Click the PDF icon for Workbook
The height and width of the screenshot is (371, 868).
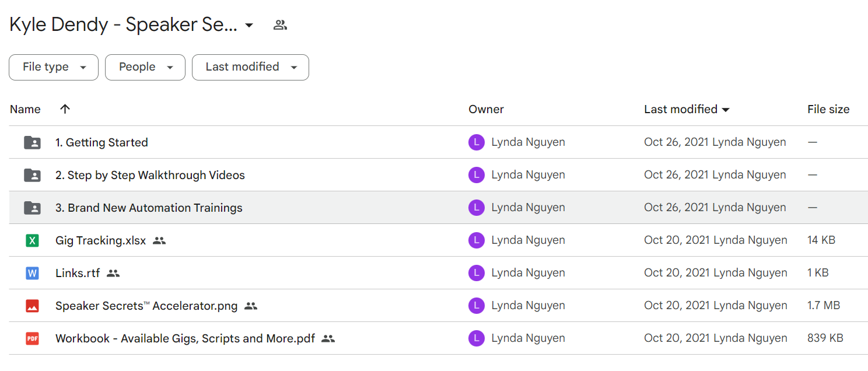32,338
